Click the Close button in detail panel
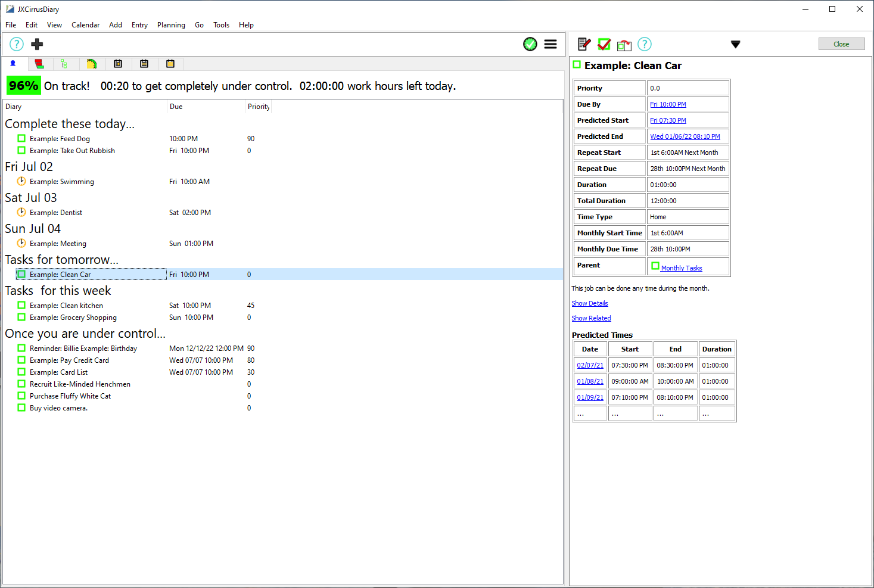 click(x=841, y=44)
